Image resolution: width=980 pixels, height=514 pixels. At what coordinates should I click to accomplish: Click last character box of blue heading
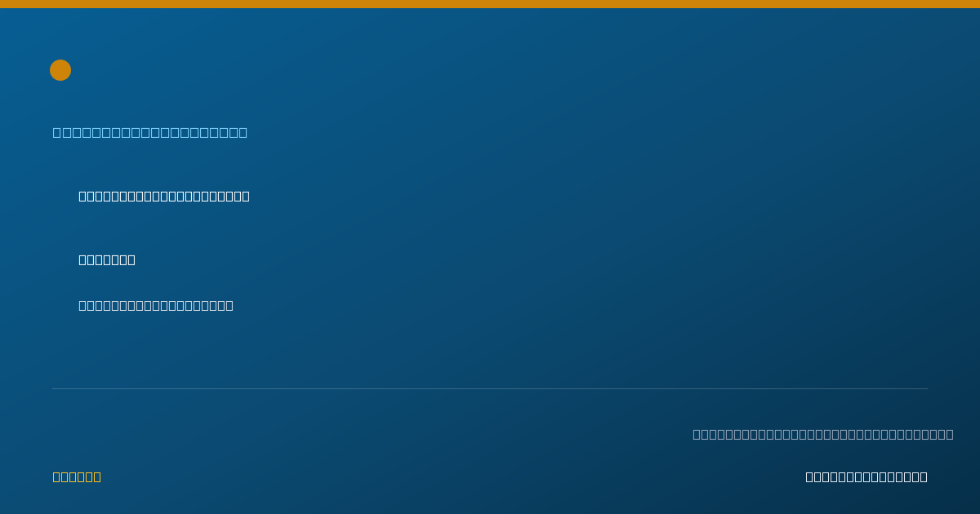243,132
